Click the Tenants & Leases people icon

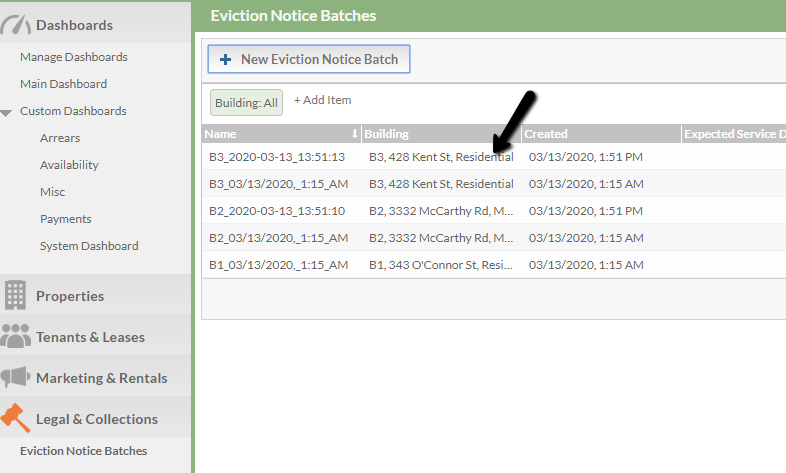(15, 336)
